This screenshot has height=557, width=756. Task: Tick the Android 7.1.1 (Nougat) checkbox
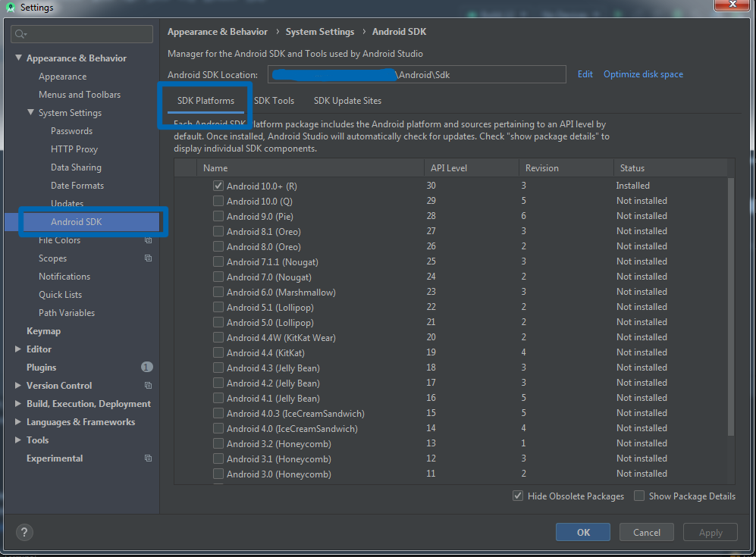coord(218,261)
